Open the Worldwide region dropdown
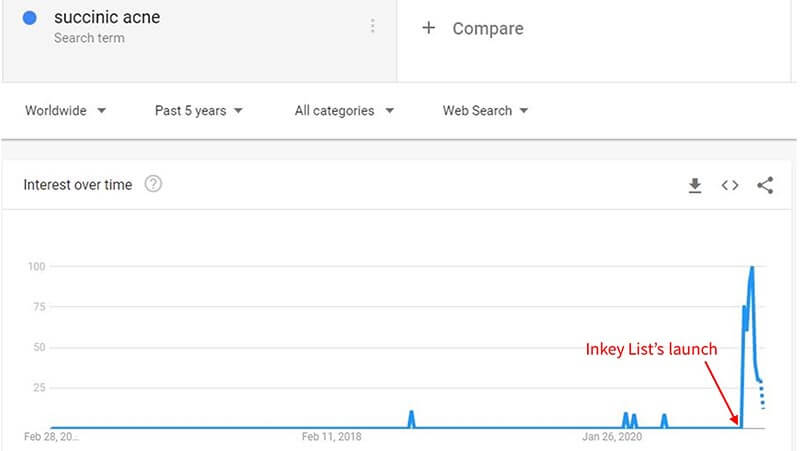 [x=65, y=111]
